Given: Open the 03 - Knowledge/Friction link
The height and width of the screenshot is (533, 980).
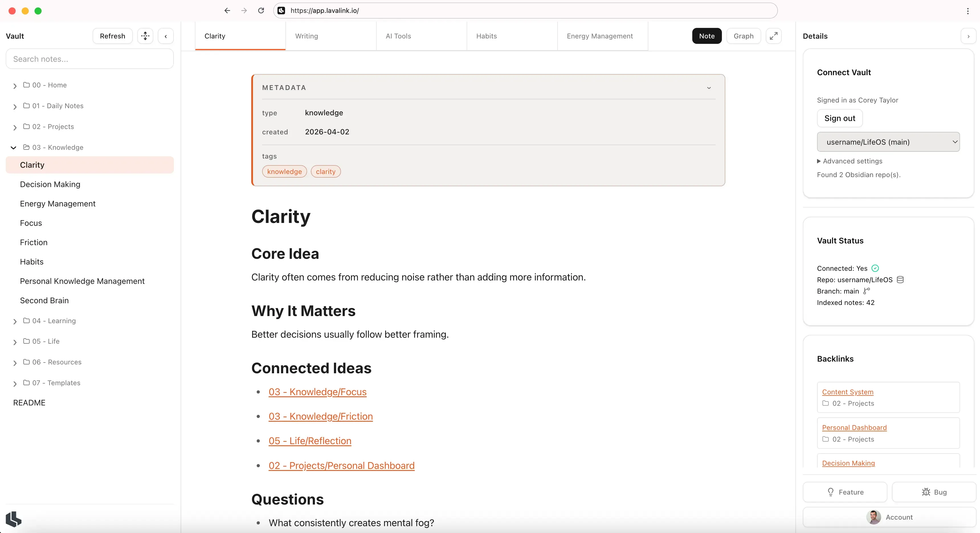Looking at the screenshot, I should coord(320,416).
